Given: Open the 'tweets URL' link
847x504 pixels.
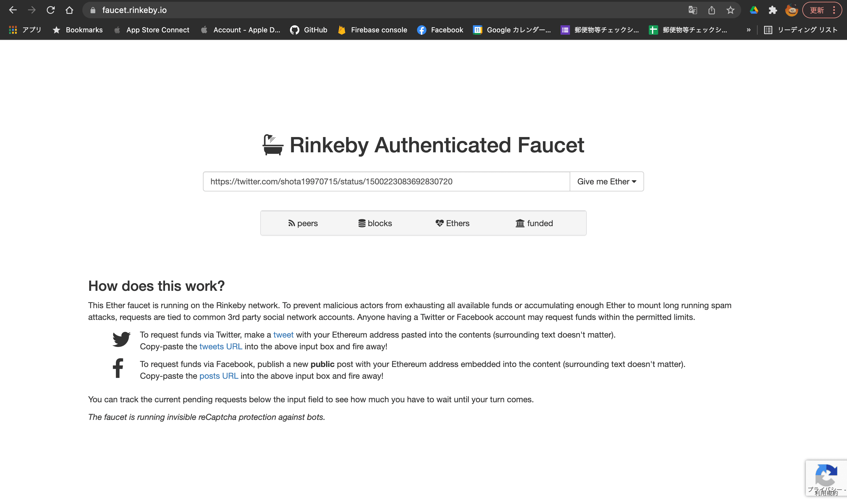Looking at the screenshot, I should click(x=221, y=346).
